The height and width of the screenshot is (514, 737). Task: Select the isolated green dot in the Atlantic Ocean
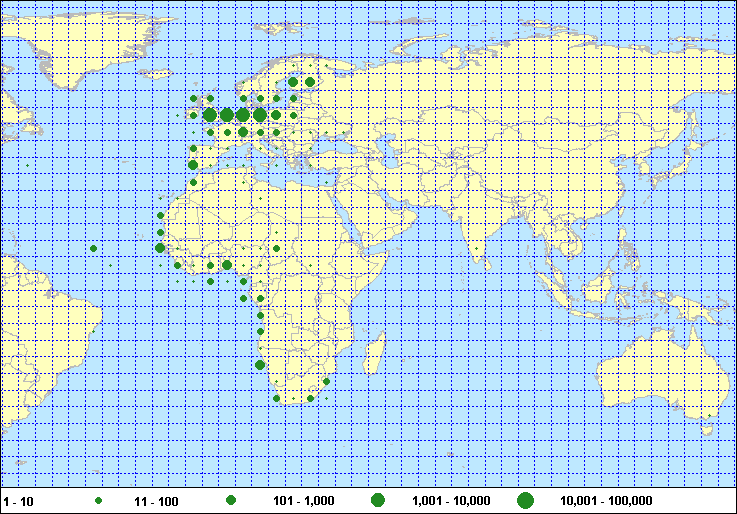pos(93,248)
